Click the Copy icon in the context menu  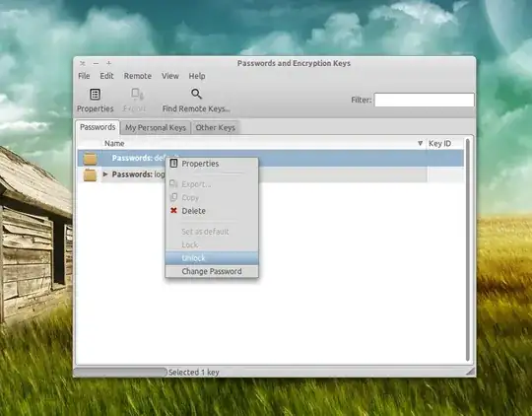pyautogui.click(x=173, y=197)
